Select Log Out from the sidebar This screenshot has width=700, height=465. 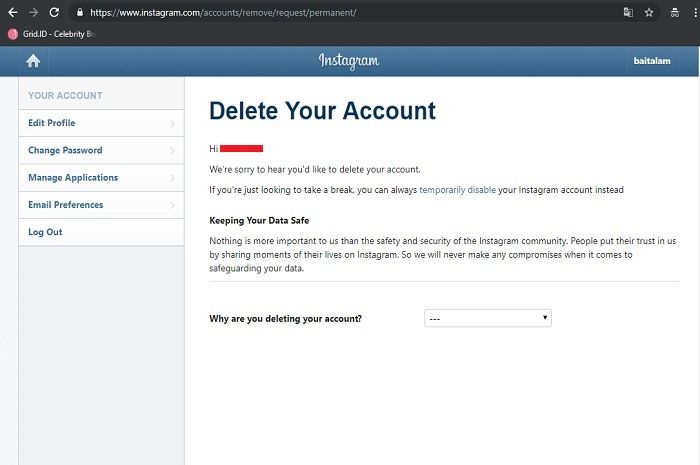coord(45,232)
